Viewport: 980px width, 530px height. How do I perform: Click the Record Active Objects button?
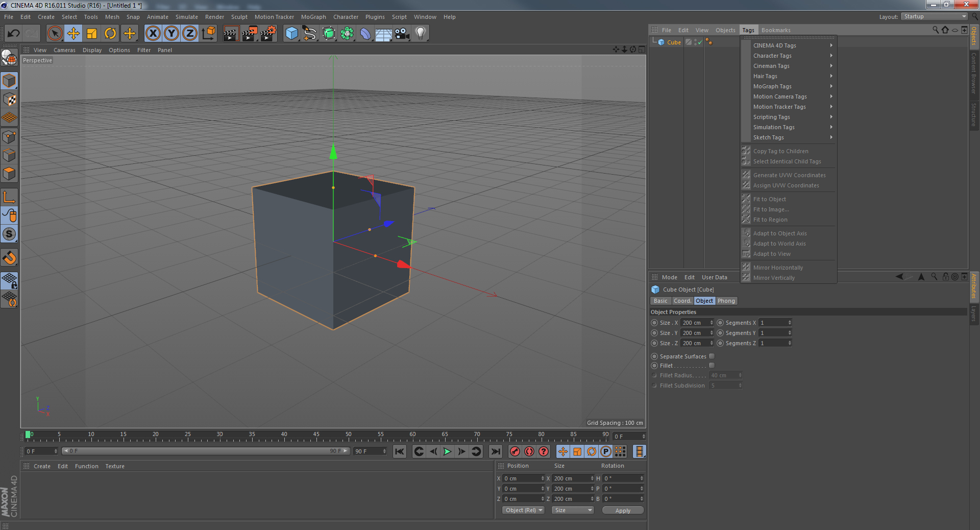(x=515, y=451)
